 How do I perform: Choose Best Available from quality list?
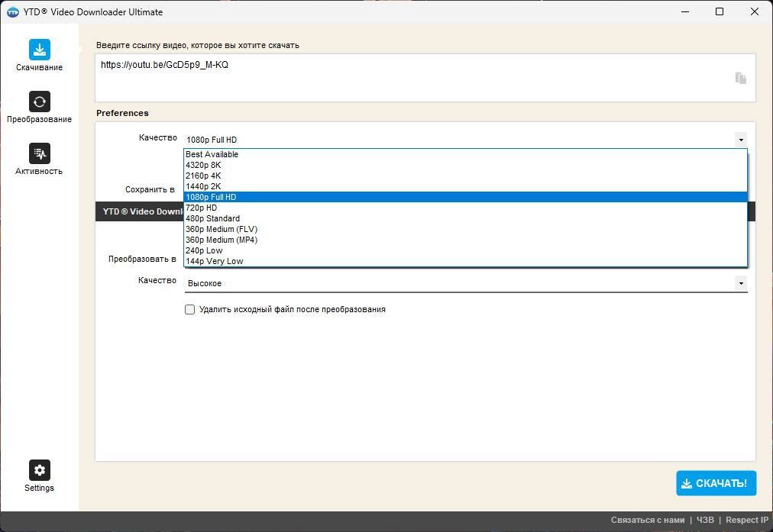click(x=465, y=154)
